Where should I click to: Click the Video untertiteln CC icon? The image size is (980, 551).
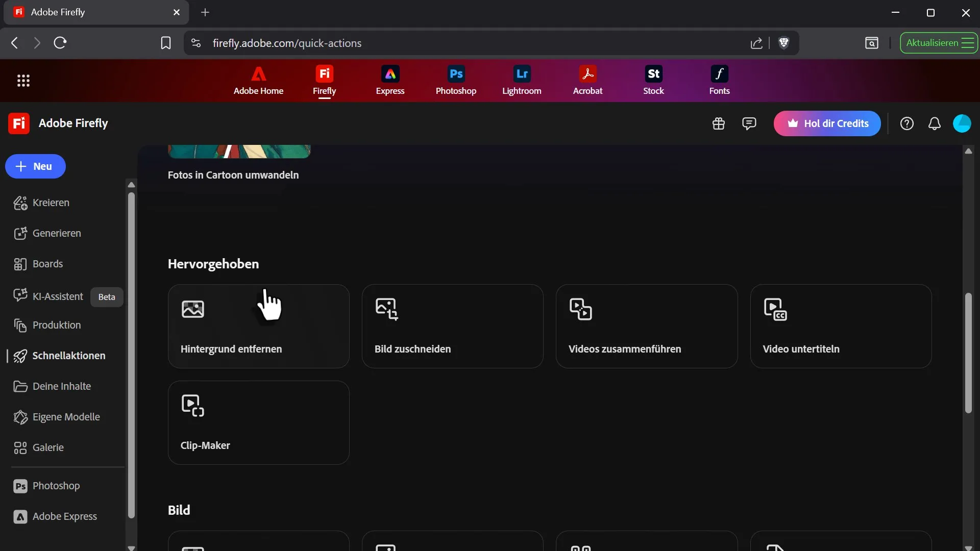coord(775,309)
